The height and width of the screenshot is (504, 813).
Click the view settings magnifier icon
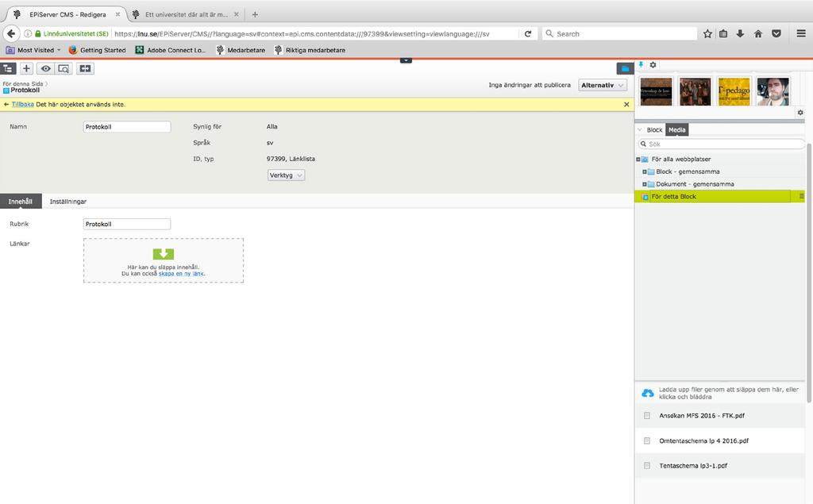(64, 68)
